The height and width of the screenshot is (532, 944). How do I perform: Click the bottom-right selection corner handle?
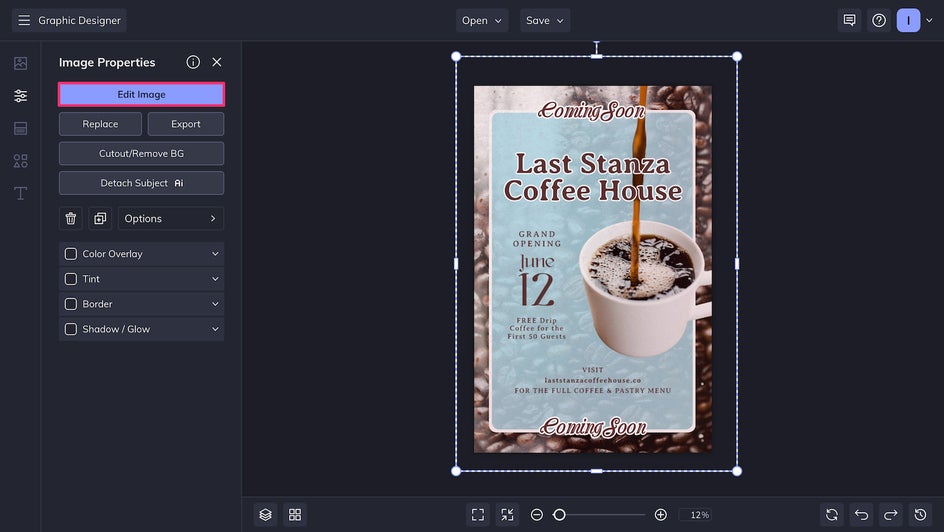click(x=737, y=471)
